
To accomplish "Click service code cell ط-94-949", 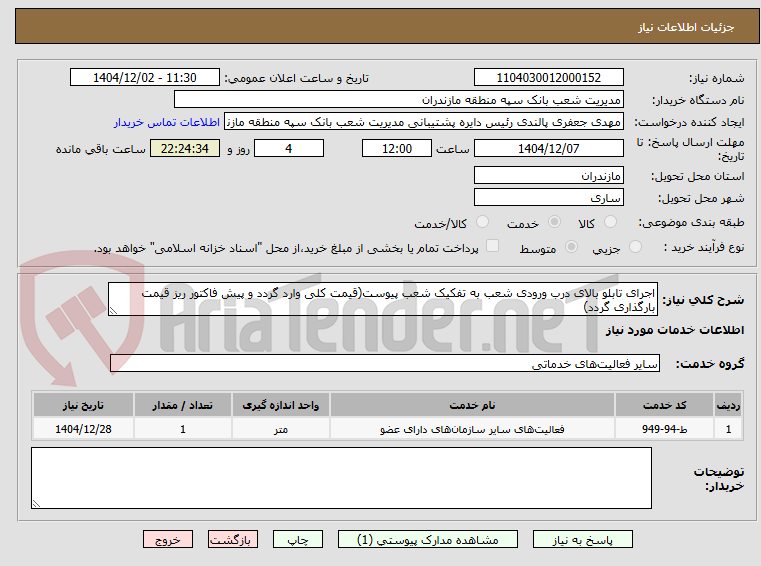I will click(664, 429).
